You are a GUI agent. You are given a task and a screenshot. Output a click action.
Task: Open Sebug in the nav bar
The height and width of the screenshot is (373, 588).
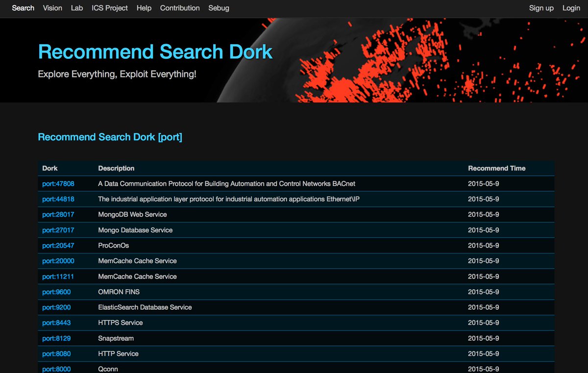[x=219, y=8]
